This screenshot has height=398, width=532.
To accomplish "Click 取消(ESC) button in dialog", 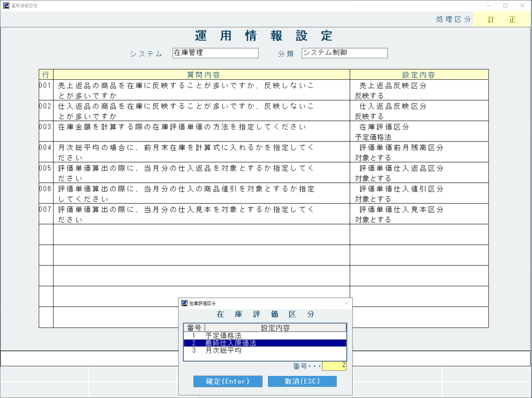I will pos(302,381).
